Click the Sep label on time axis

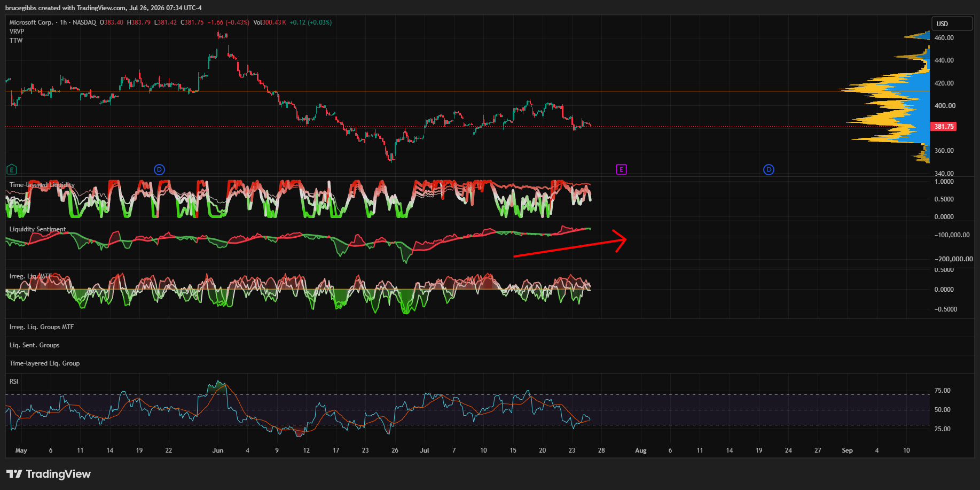point(847,450)
